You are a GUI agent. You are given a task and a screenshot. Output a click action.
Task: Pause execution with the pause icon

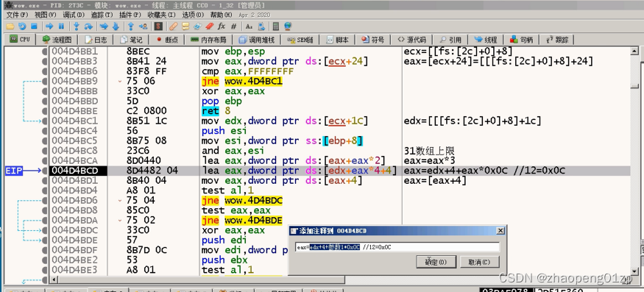click(x=61, y=26)
